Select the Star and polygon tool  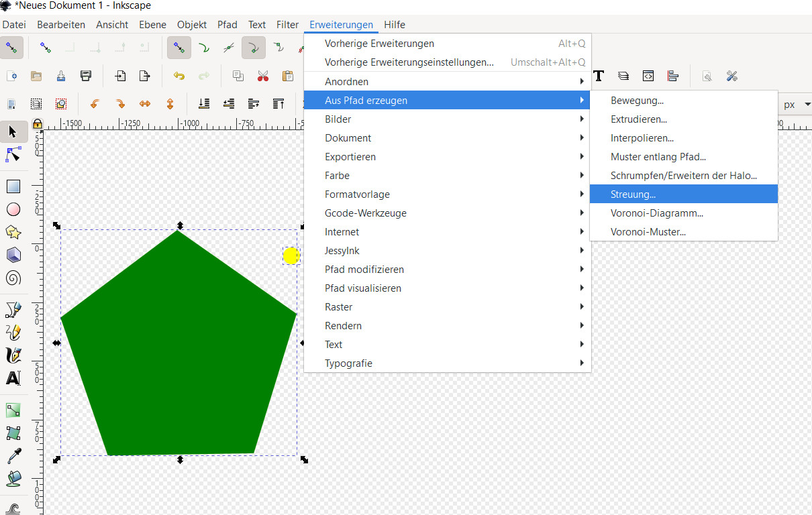click(x=13, y=232)
